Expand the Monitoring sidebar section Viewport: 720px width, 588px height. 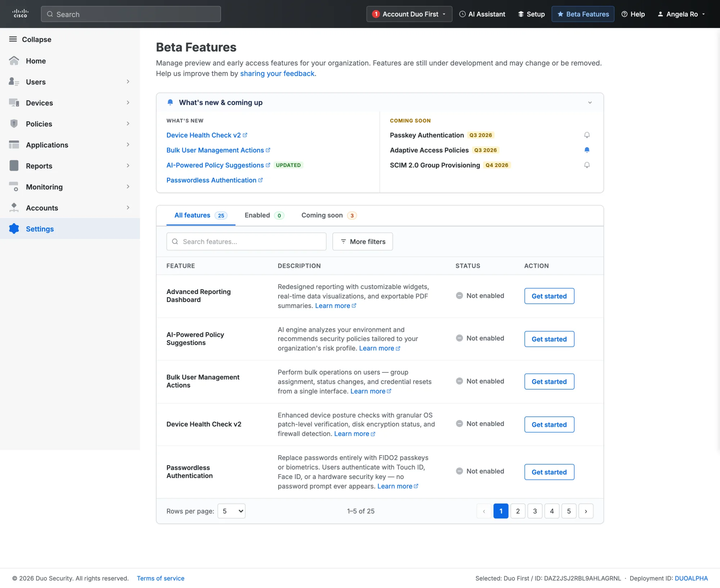128,186
